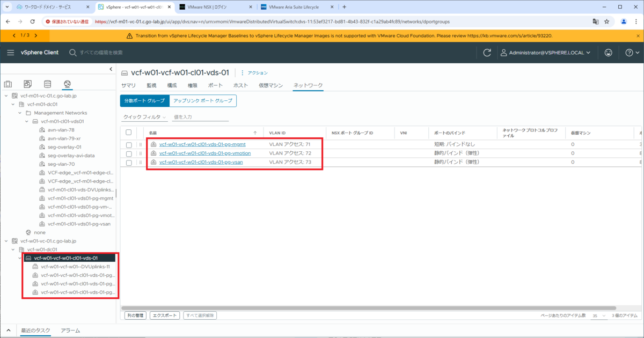
Task: Open the Ports (ポート) tab
Action: coord(215,85)
